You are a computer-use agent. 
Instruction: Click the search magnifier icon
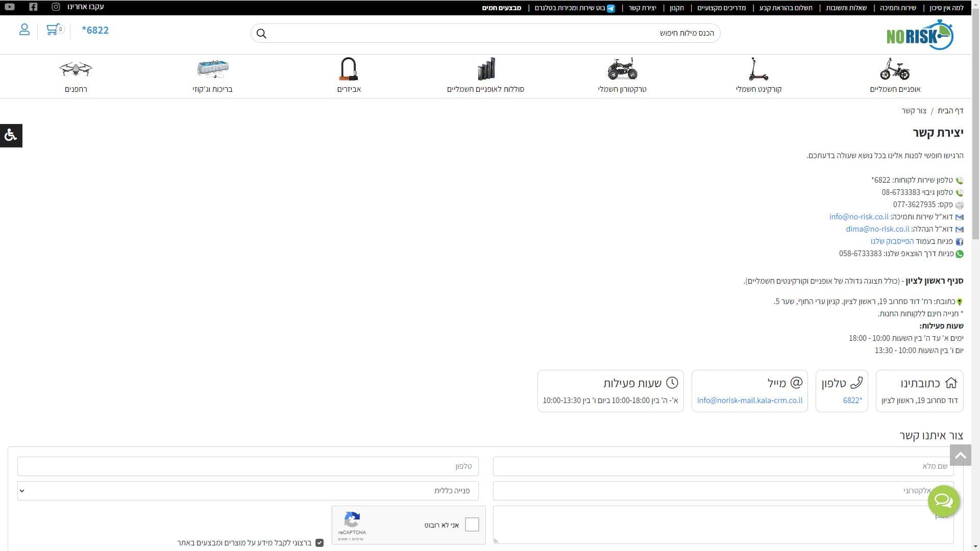(261, 34)
